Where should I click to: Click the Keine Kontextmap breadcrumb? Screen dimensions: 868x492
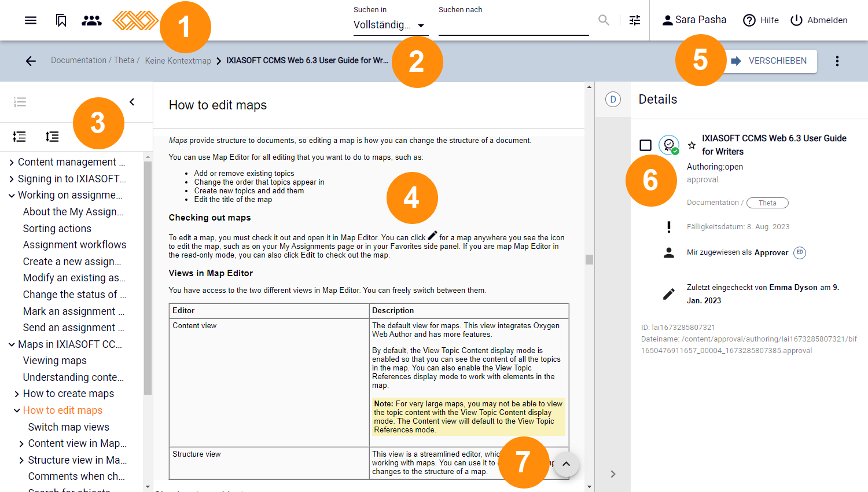point(178,61)
